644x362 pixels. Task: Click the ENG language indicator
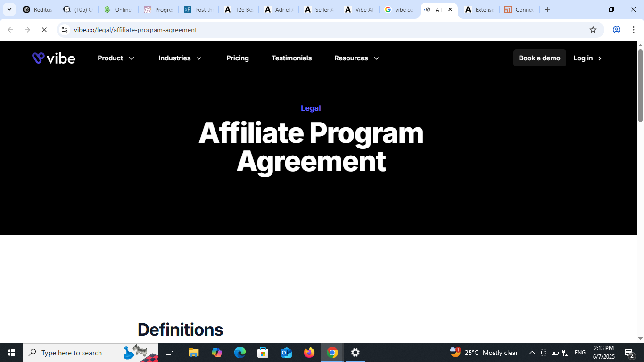(580, 353)
